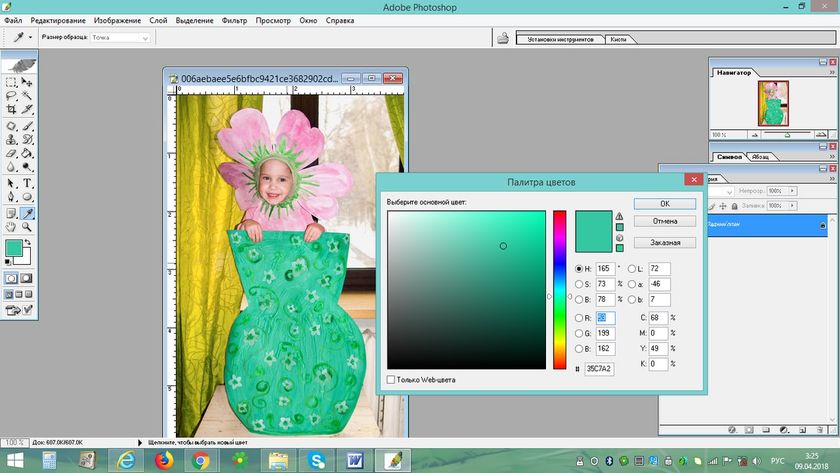The image size is (840, 473).
Task: Select the Notes tool
Action: coord(11,213)
